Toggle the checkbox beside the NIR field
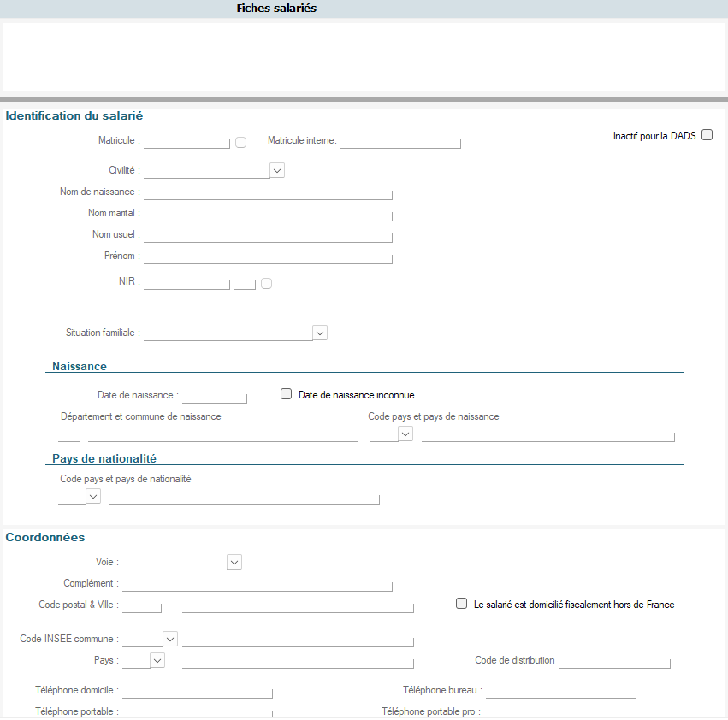The image size is (728, 720). click(x=266, y=284)
